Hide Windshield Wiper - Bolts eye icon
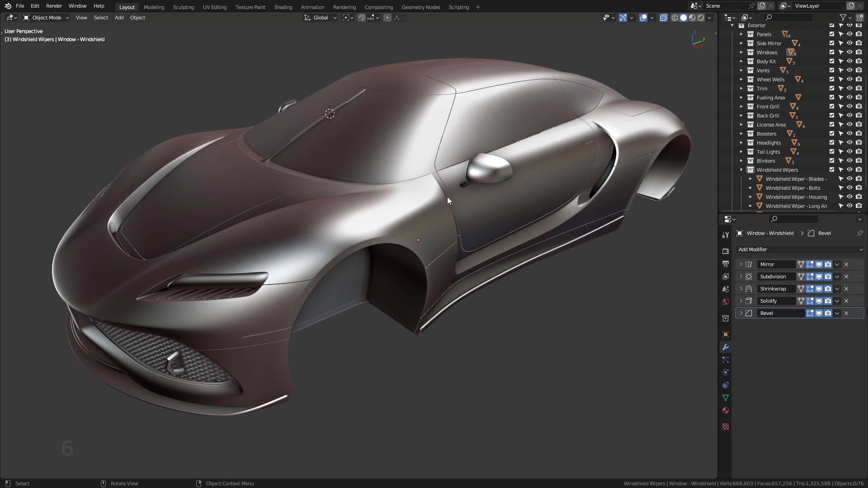Image resolution: width=868 pixels, height=488 pixels. point(850,188)
